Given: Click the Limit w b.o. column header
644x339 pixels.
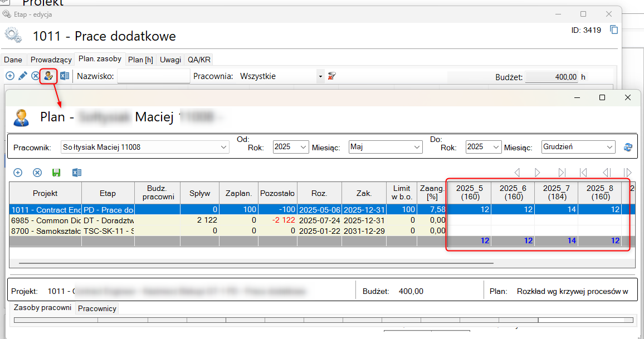Looking at the screenshot, I should click(402, 193).
